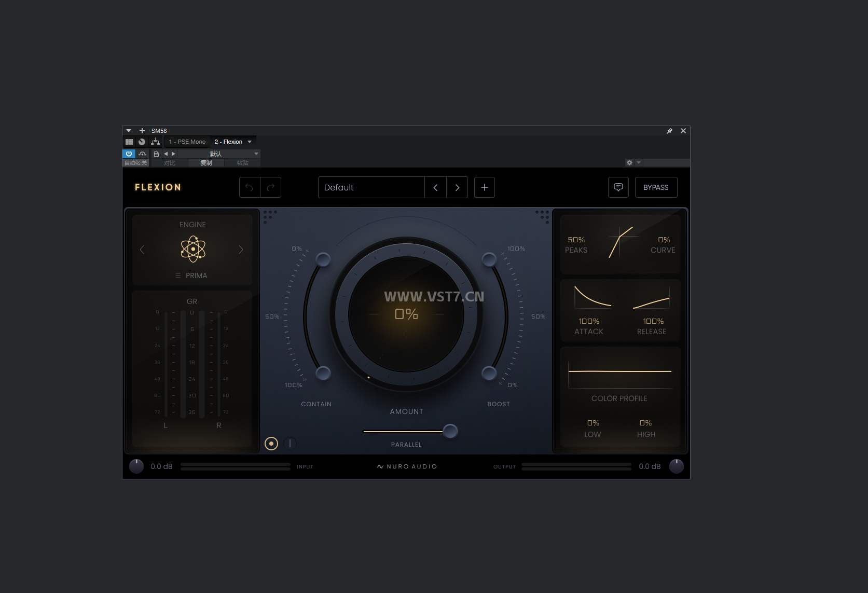Viewport: 868px width, 593px height.
Task: Click the central Amount dial showing 0%
Action: (406, 314)
